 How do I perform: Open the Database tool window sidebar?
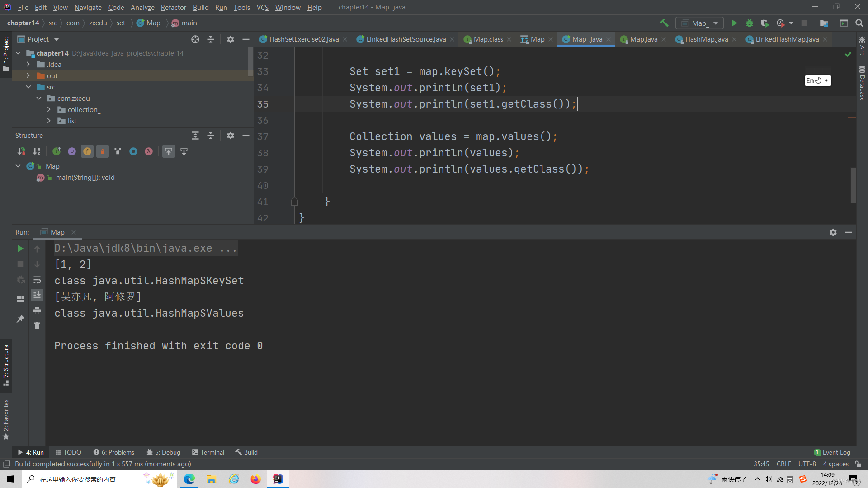click(862, 84)
